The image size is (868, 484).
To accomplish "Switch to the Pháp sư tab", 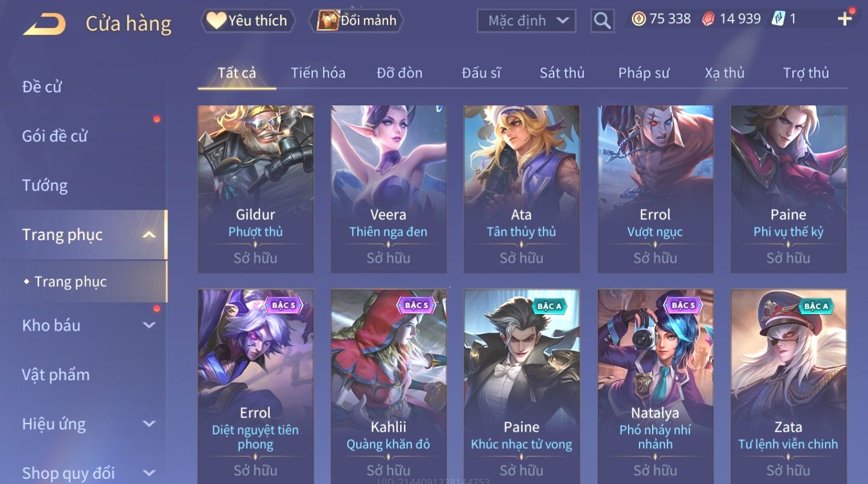I will point(644,73).
